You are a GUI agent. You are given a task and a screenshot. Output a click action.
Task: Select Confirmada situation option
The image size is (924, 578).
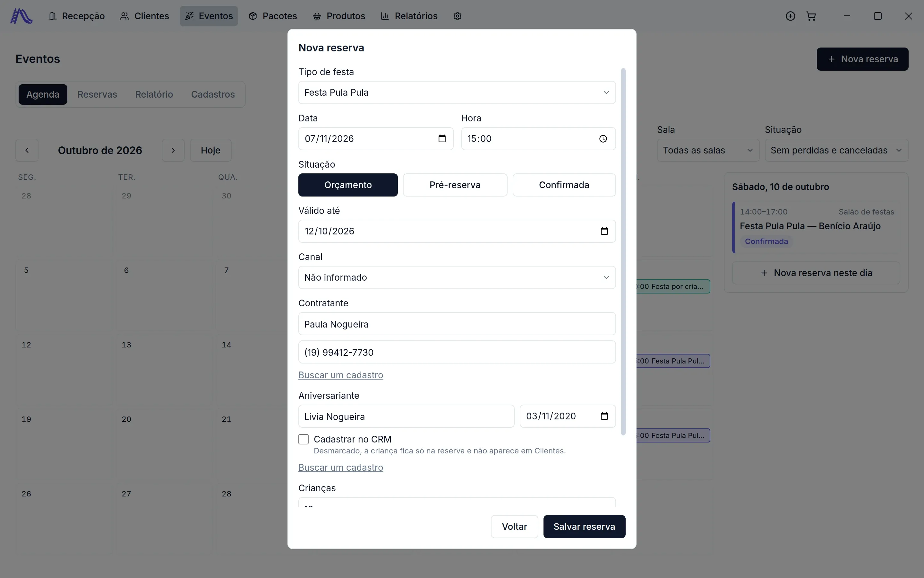[564, 185]
